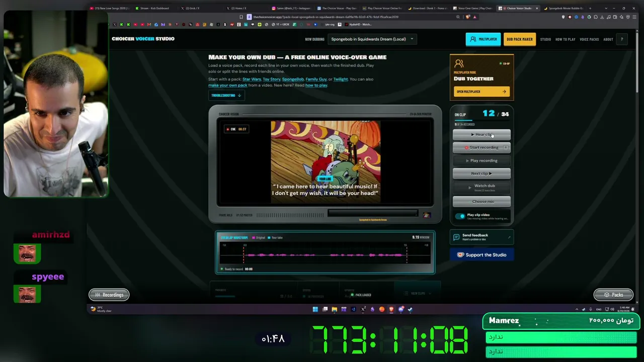
Task: Open the taskbar clock and date
Action: 624,309
